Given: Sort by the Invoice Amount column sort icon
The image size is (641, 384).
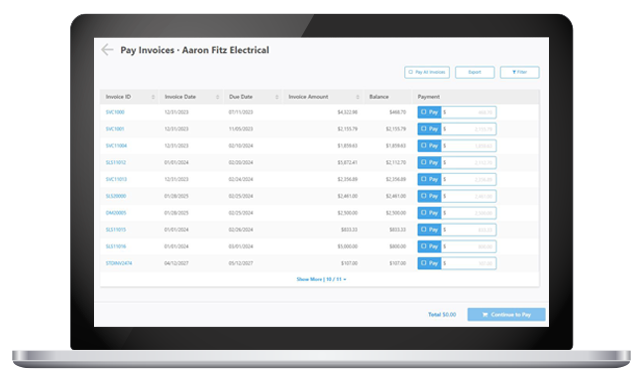Looking at the screenshot, I should [358, 97].
